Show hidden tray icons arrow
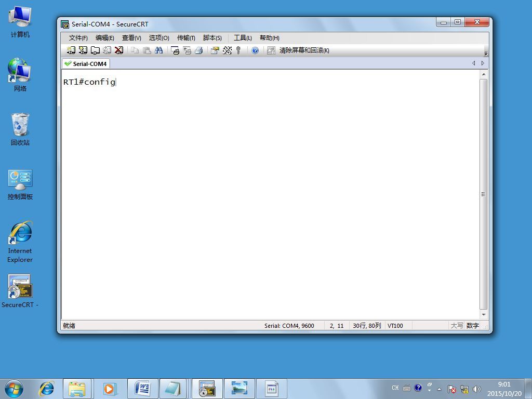 click(x=440, y=389)
